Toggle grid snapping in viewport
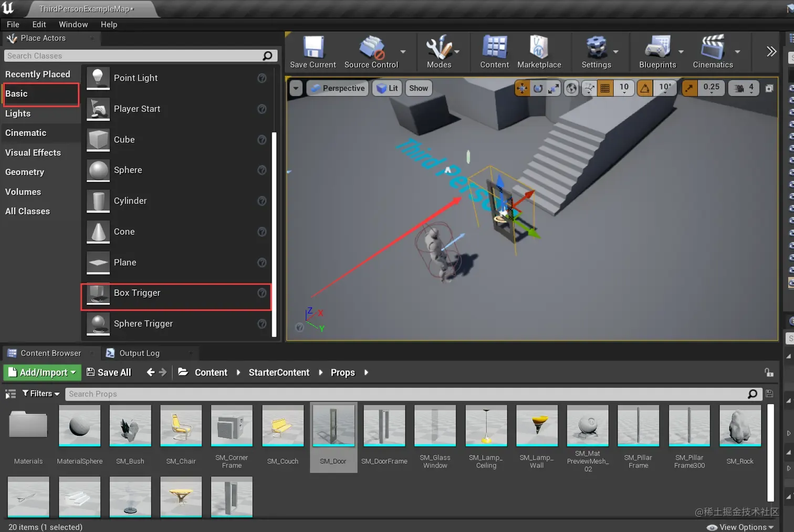The width and height of the screenshot is (794, 532). point(605,88)
